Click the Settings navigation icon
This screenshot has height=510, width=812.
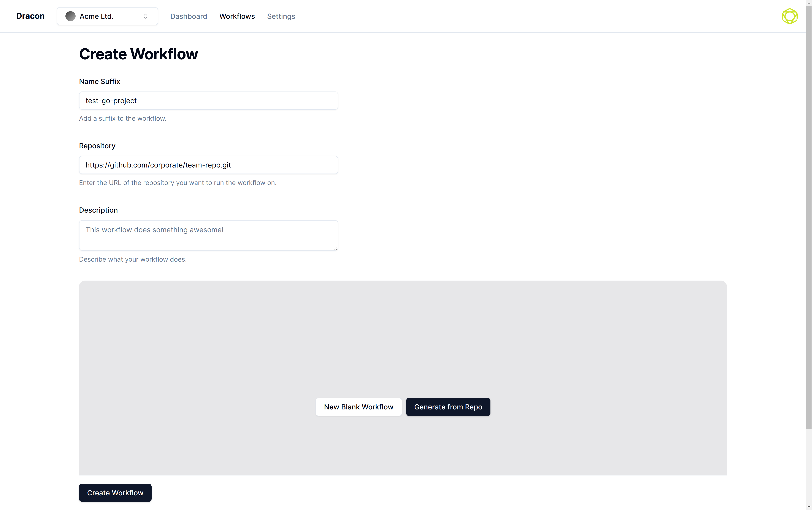tap(281, 16)
